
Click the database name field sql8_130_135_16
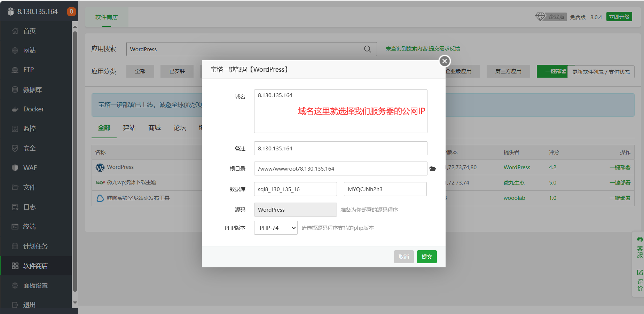click(296, 189)
